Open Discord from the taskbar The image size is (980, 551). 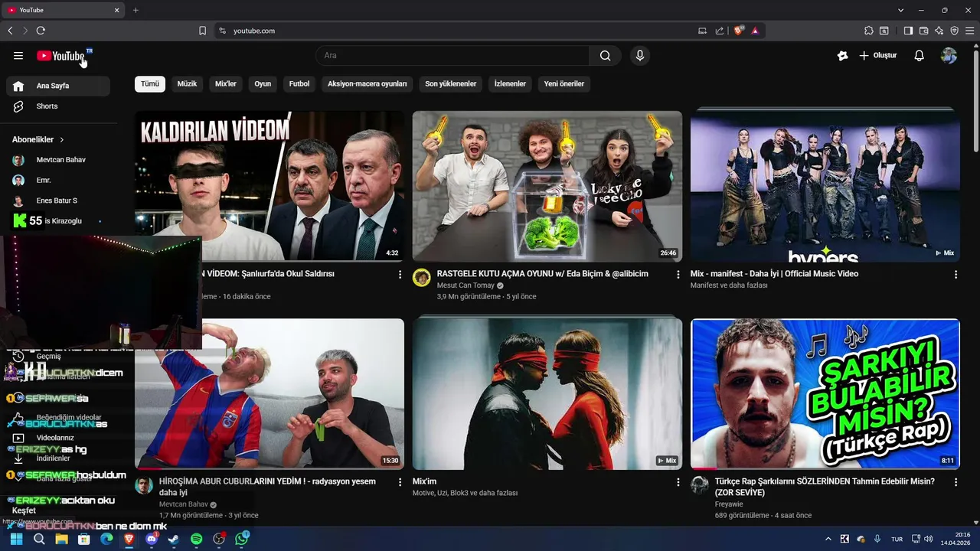(x=151, y=539)
